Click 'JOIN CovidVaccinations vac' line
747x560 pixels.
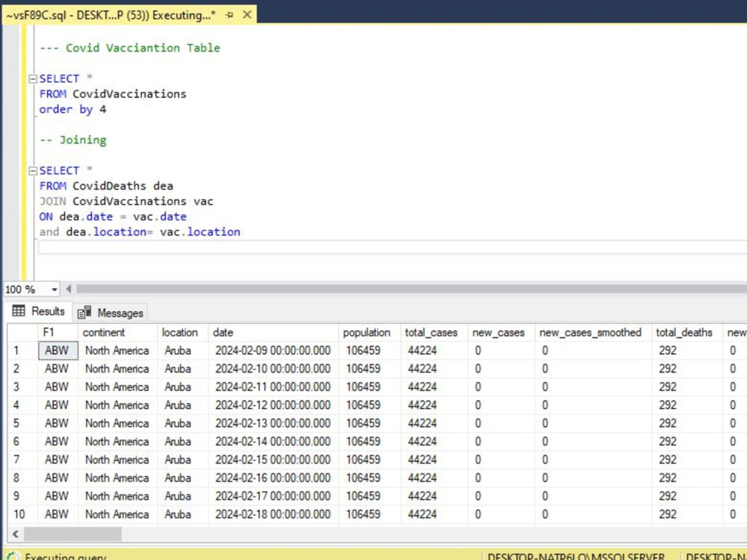click(126, 202)
